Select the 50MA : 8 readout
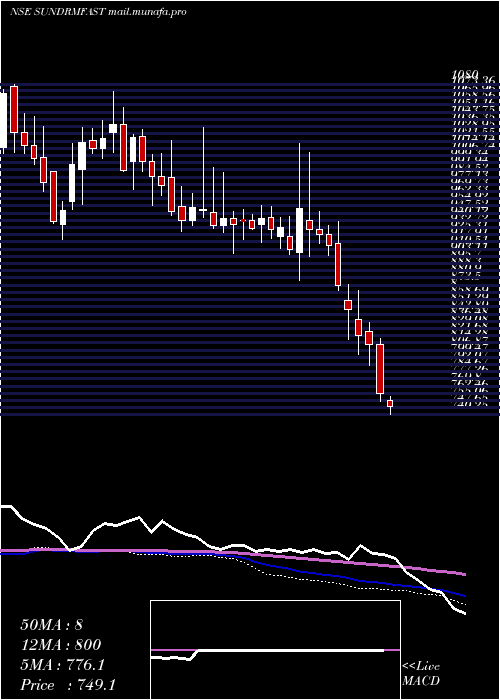The width and height of the screenshot is (500, 700). click(x=52, y=625)
